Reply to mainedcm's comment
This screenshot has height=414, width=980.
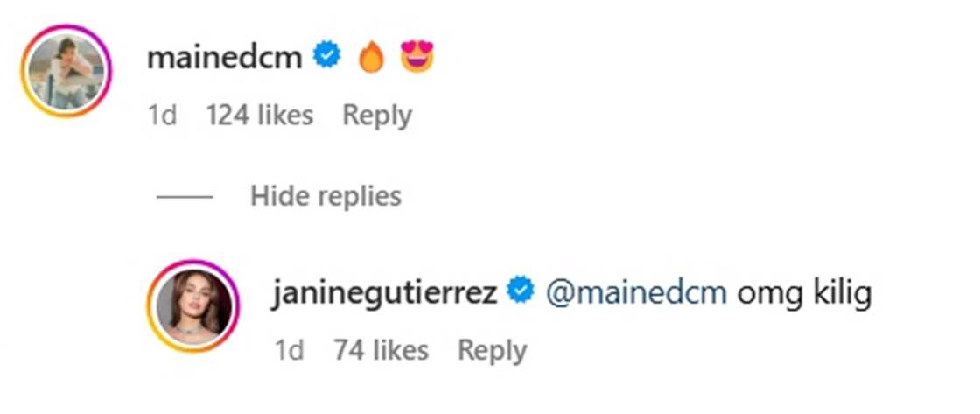pyautogui.click(x=377, y=115)
